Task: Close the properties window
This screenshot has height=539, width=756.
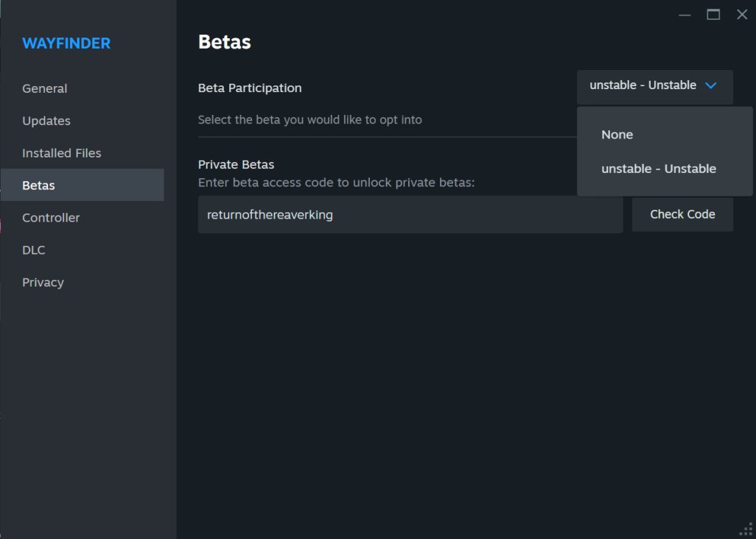Action: (742, 15)
